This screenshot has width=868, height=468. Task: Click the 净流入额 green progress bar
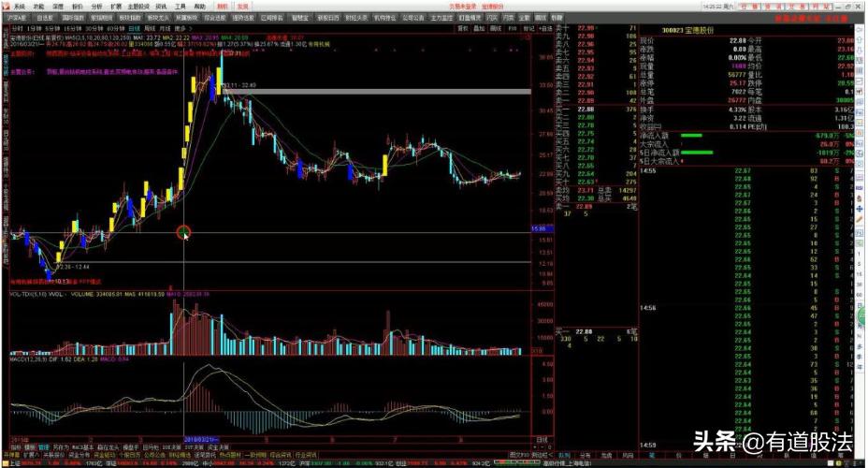[x=691, y=135]
